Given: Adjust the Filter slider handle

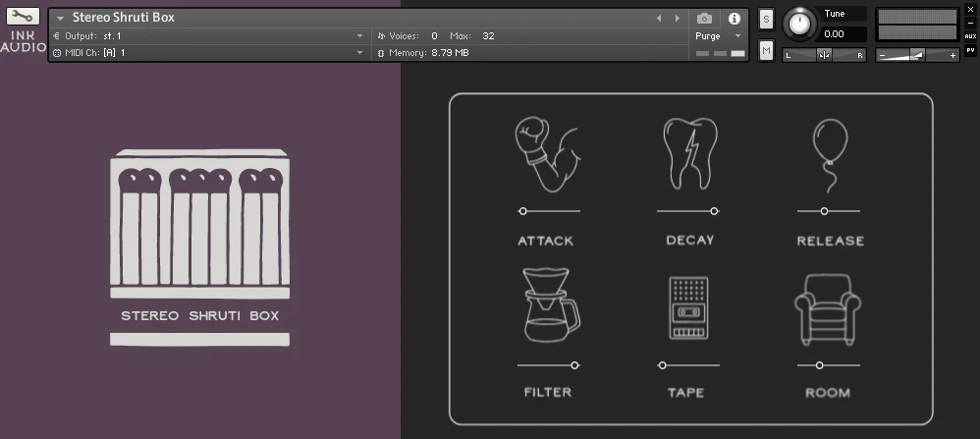Looking at the screenshot, I should point(574,365).
